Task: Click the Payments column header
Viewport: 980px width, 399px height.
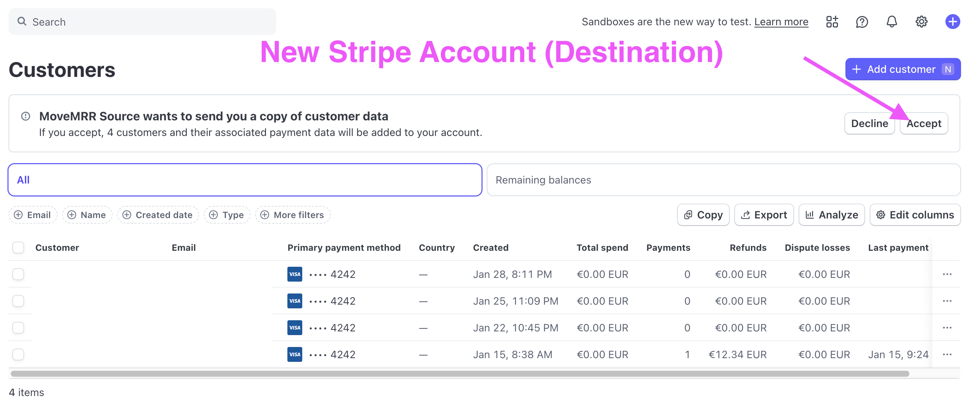Action: tap(668, 247)
